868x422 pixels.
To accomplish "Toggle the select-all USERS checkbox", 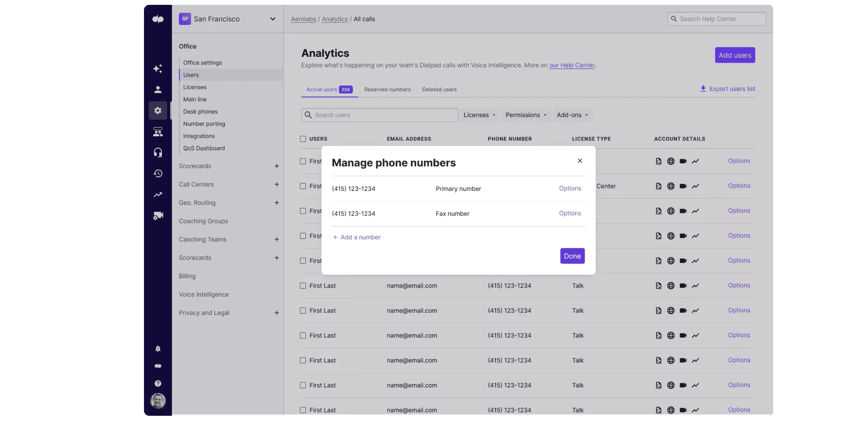I will (303, 139).
